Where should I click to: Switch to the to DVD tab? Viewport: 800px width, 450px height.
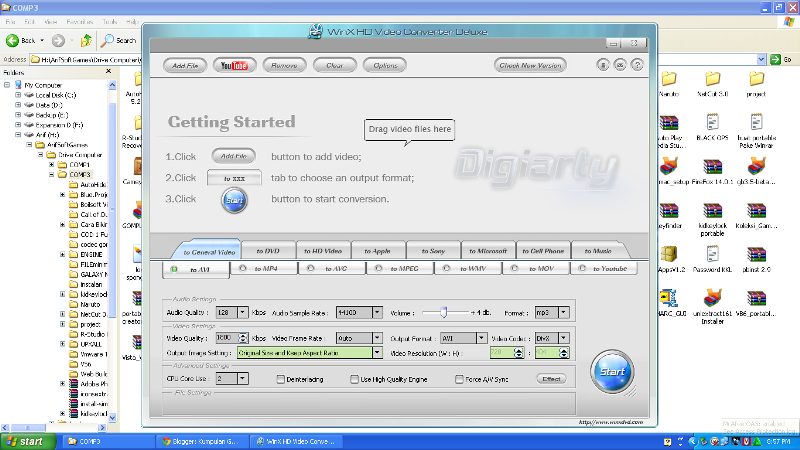tap(268, 251)
